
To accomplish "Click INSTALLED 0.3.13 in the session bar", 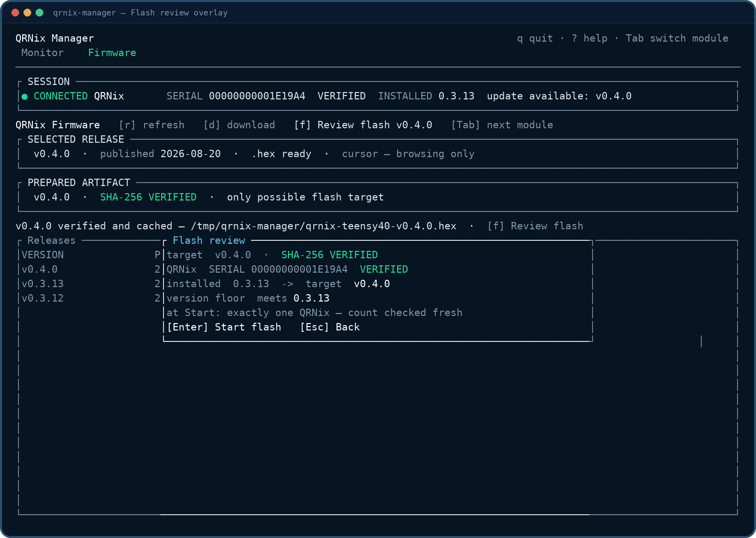I will pyautogui.click(x=426, y=96).
